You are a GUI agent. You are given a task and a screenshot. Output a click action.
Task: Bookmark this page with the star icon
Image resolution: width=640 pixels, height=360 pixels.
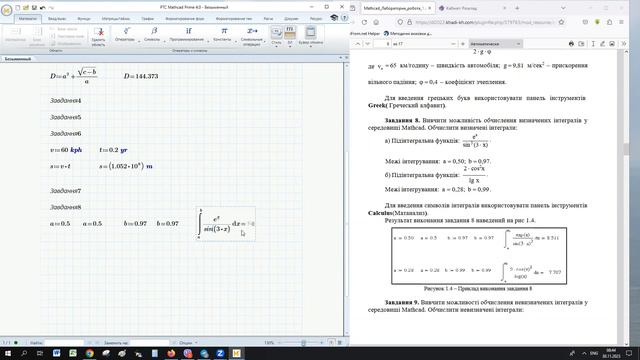coord(562,22)
